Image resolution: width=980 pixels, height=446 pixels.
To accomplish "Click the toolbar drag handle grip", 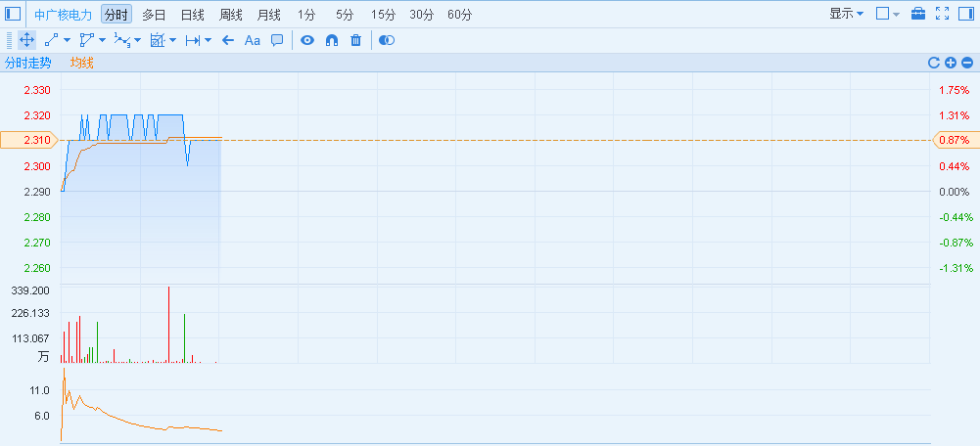I will click(9, 41).
